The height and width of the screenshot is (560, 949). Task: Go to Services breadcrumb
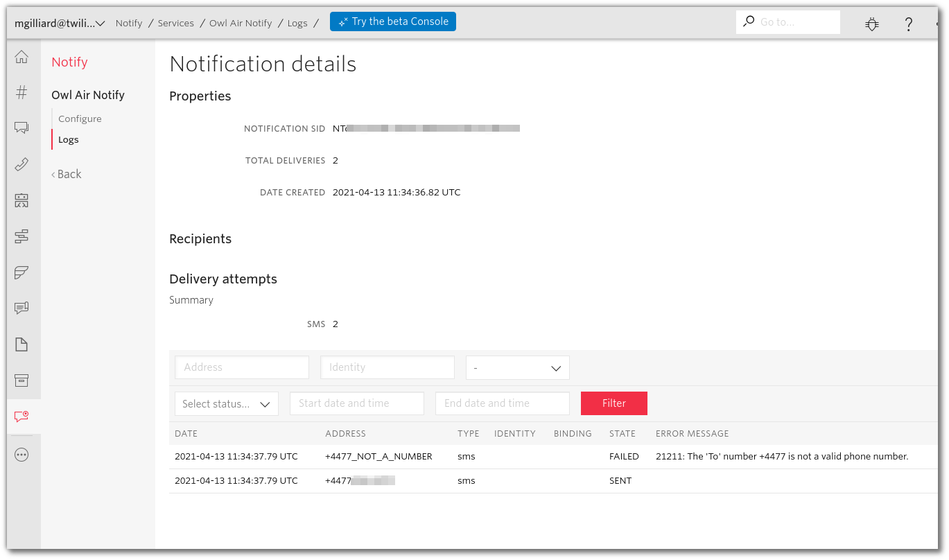pyautogui.click(x=175, y=23)
